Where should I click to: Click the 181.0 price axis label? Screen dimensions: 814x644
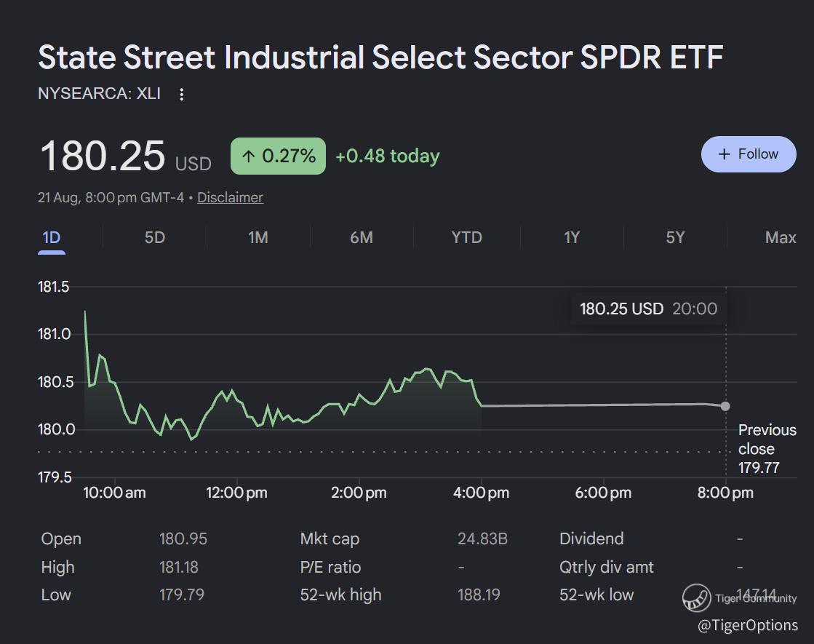[54, 334]
